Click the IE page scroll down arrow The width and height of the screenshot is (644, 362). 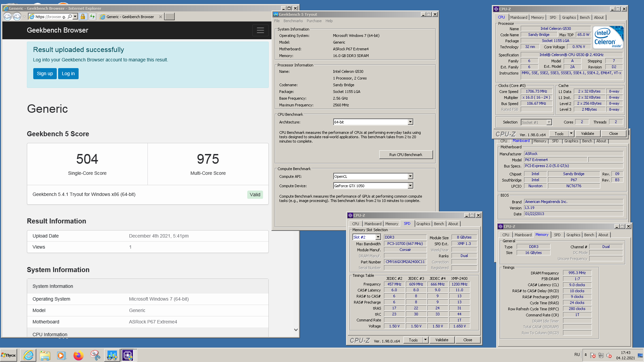tap(296, 330)
